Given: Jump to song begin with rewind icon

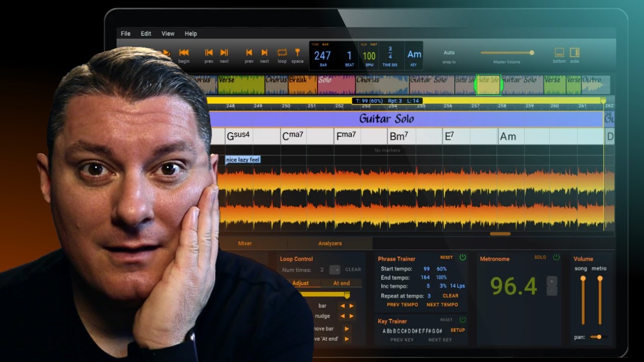Looking at the screenshot, I should pos(184,52).
